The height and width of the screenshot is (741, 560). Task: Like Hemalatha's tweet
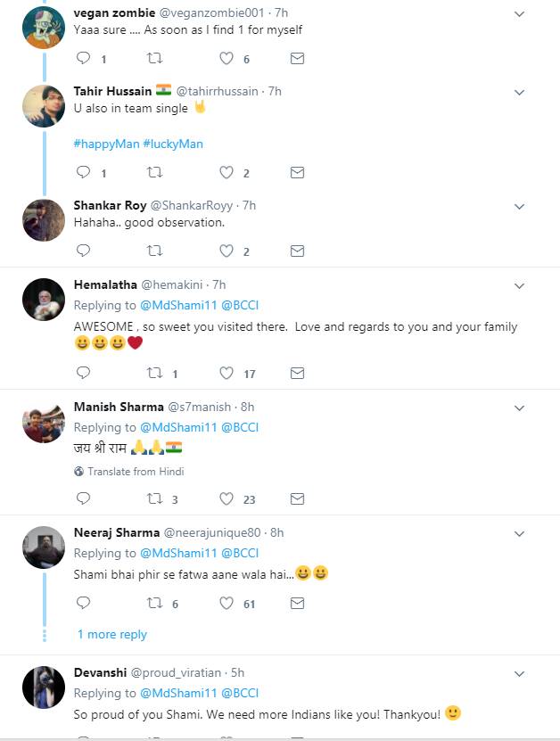tap(226, 374)
